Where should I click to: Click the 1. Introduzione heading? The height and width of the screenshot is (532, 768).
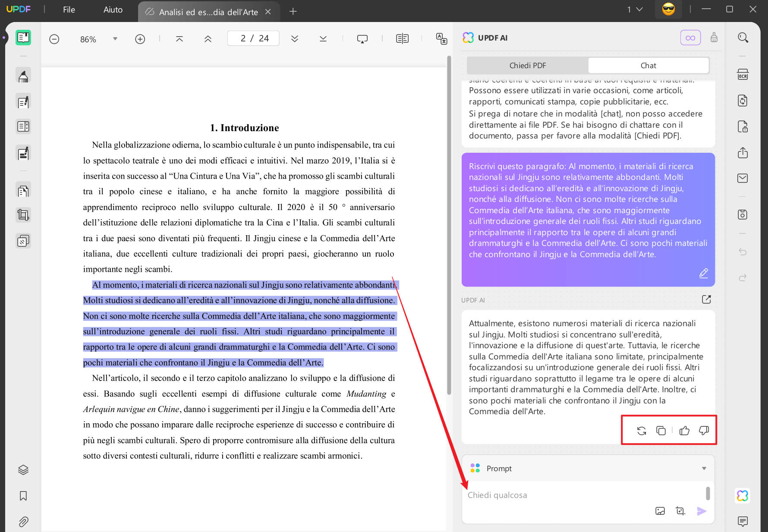(245, 128)
